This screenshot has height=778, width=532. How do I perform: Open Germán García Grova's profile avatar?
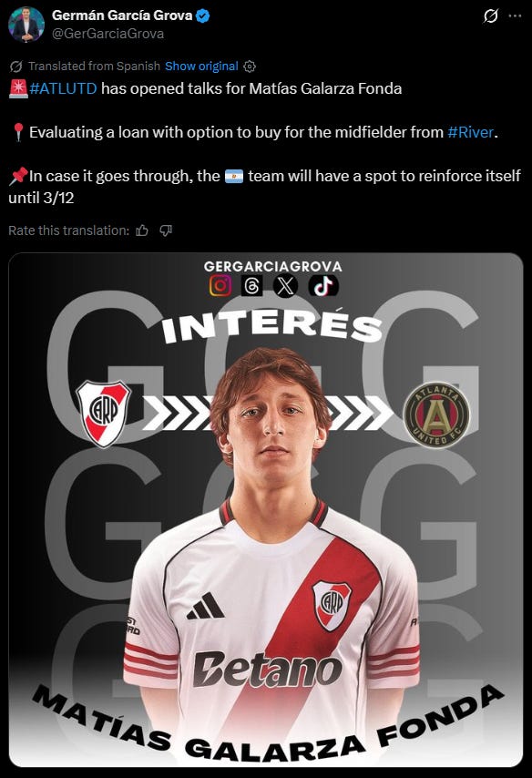click(x=26, y=25)
